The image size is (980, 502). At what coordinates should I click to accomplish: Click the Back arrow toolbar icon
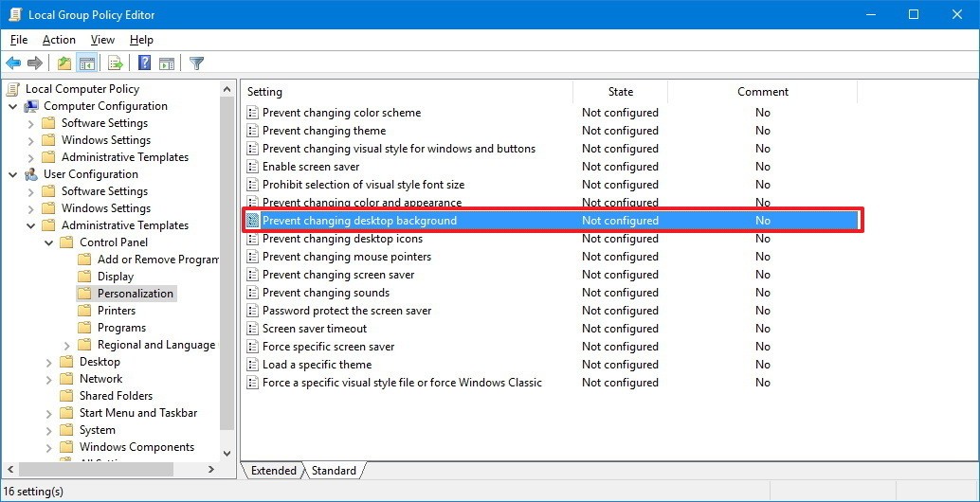point(13,63)
